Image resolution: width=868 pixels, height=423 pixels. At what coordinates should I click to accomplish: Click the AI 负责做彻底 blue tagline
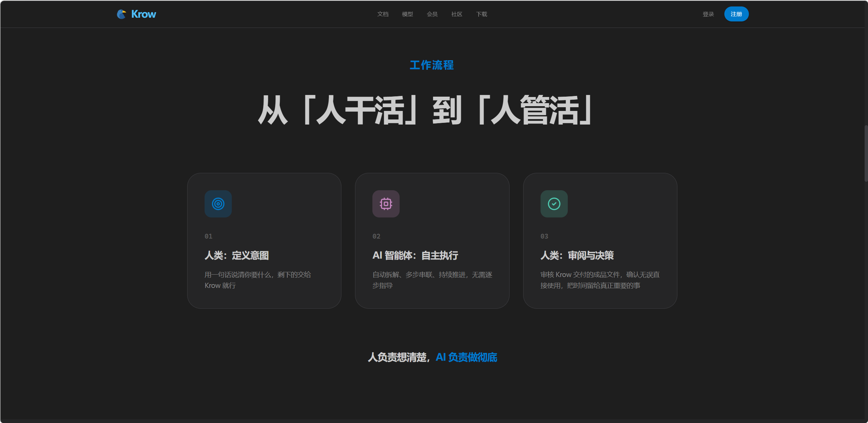(466, 357)
